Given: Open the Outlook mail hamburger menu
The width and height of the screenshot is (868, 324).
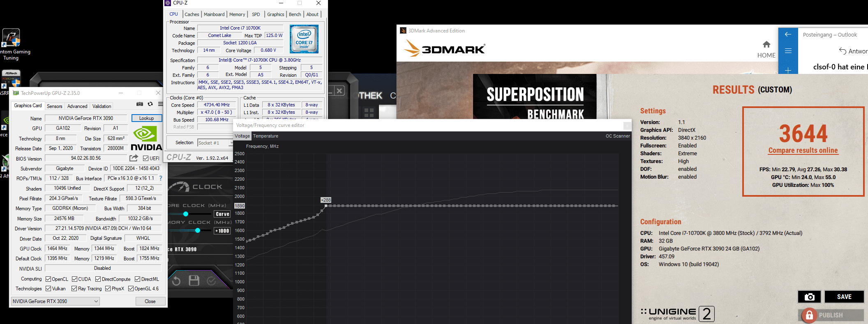Looking at the screenshot, I should [788, 51].
